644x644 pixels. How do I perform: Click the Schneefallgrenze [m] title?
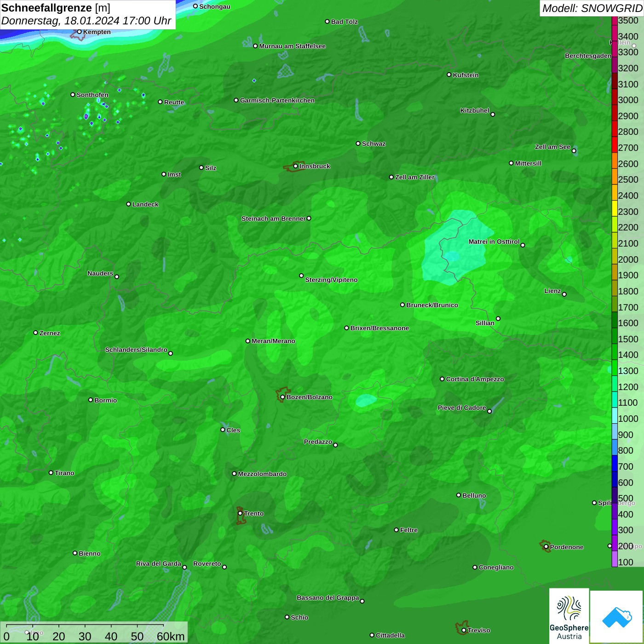56,8
